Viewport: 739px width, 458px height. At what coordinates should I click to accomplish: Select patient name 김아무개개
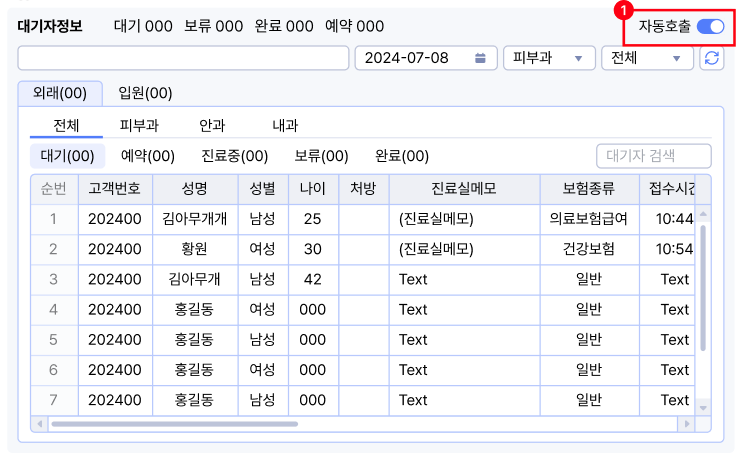195,219
